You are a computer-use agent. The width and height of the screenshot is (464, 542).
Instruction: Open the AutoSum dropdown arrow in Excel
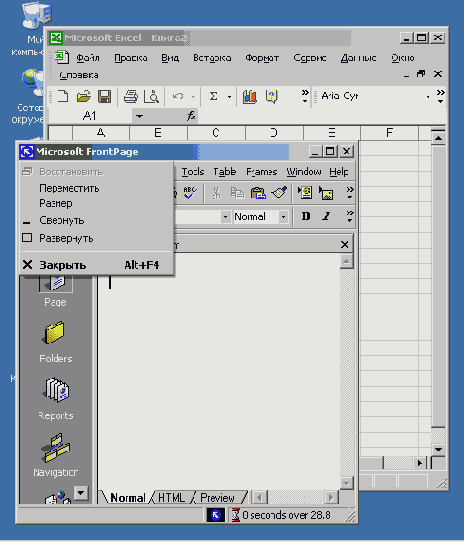tap(229, 97)
